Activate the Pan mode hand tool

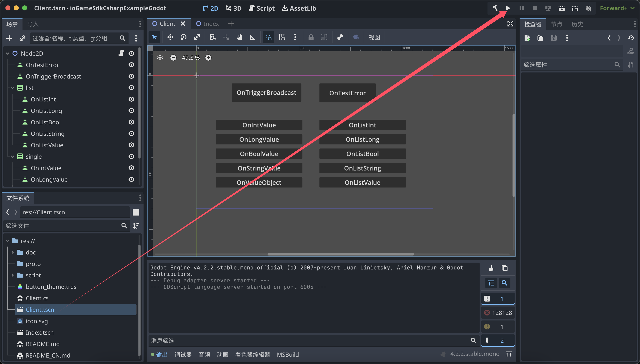pos(239,37)
